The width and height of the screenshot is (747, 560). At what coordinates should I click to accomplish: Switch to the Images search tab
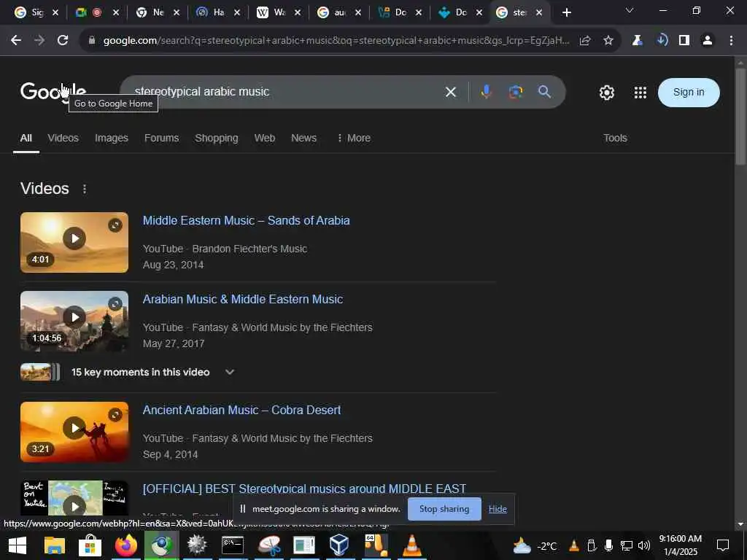click(x=111, y=138)
